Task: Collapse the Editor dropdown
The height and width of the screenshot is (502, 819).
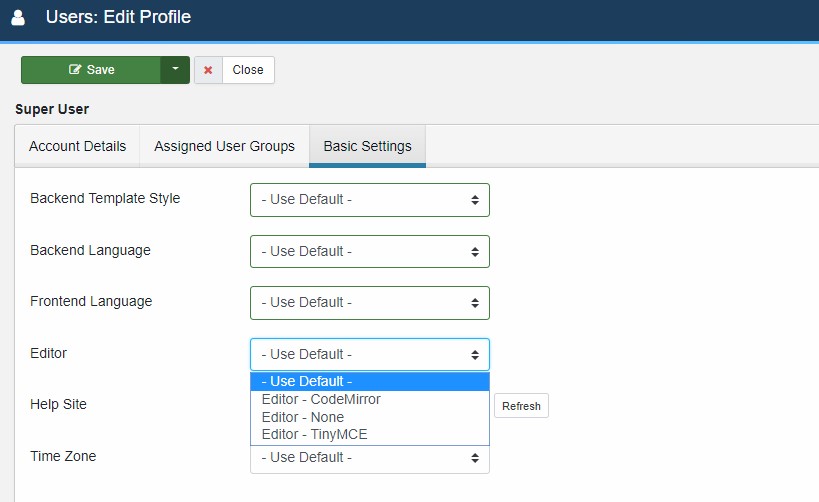Action: tap(370, 354)
